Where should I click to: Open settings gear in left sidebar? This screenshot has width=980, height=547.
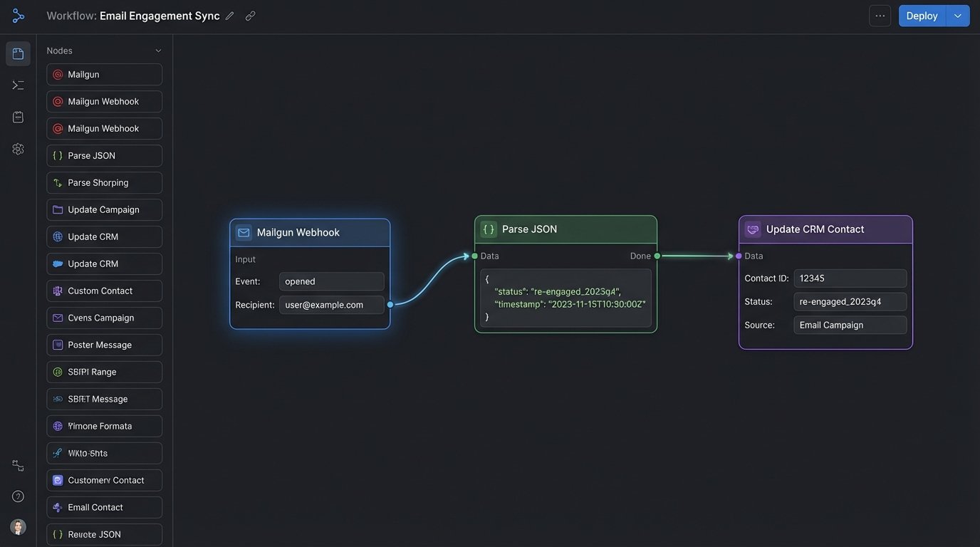18,149
